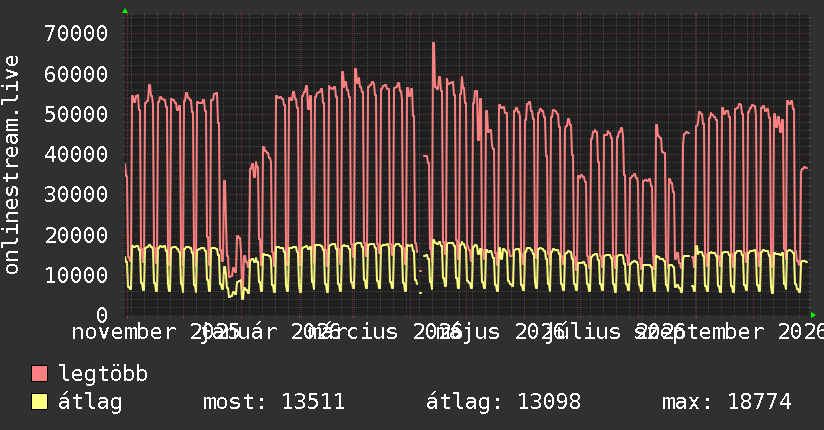Click the november 2025 x-axis label
The height and width of the screenshot is (430, 824).
coord(156,332)
